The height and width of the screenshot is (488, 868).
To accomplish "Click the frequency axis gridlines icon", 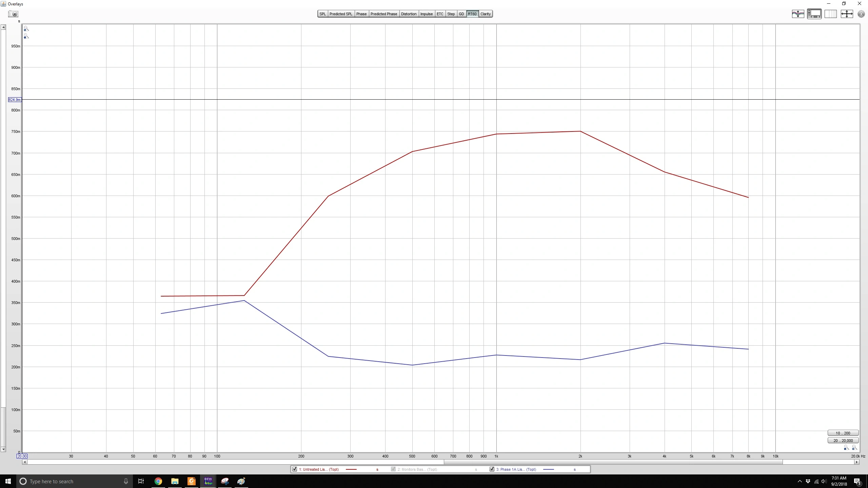I will 830,14.
